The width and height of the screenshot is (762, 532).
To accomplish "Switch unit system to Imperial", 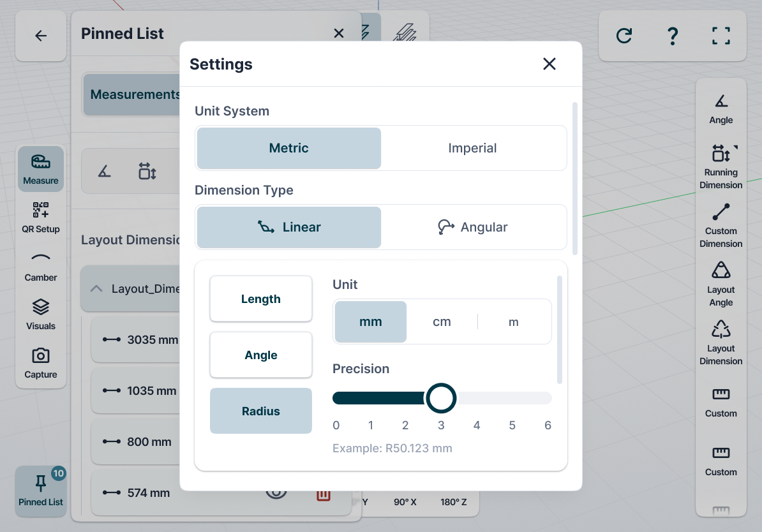I will pyautogui.click(x=472, y=148).
